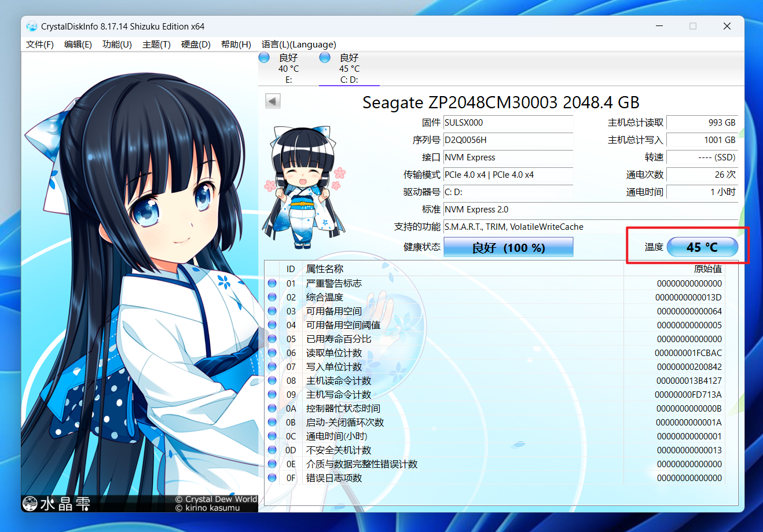Click the ID column header
763x532 pixels.
pyautogui.click(x=291, y=269)
